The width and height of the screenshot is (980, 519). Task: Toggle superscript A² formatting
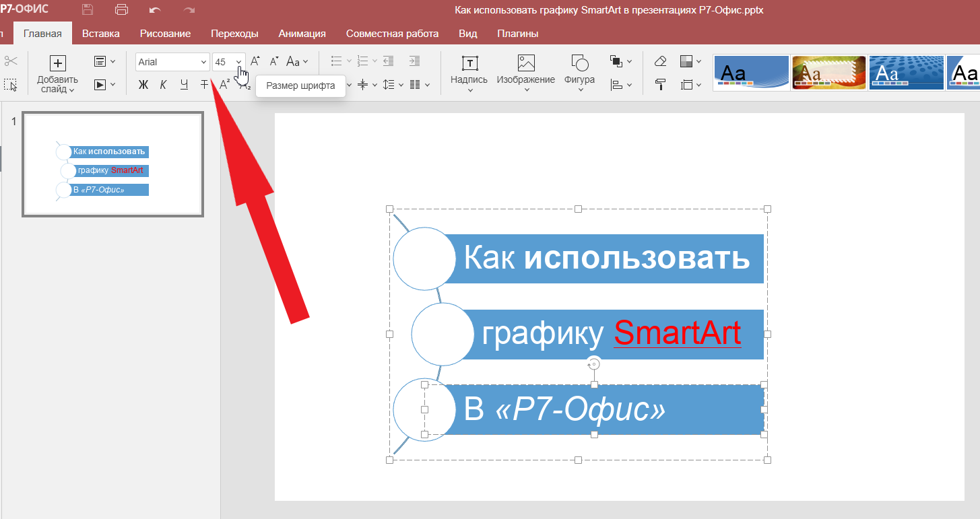coord(225,85)
